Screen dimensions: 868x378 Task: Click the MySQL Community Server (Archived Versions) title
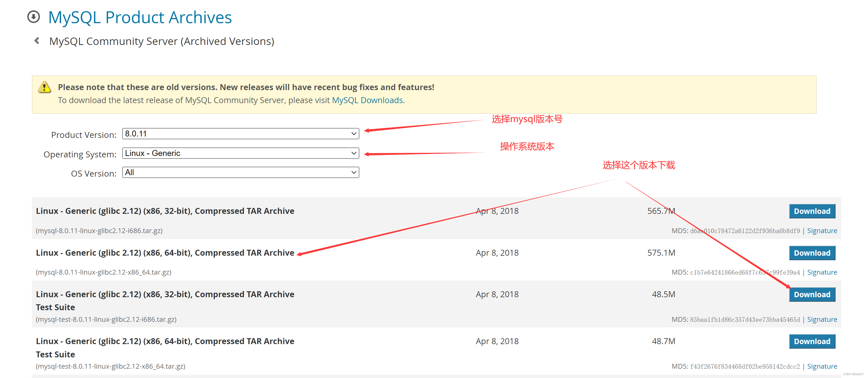tap(162, 41)
